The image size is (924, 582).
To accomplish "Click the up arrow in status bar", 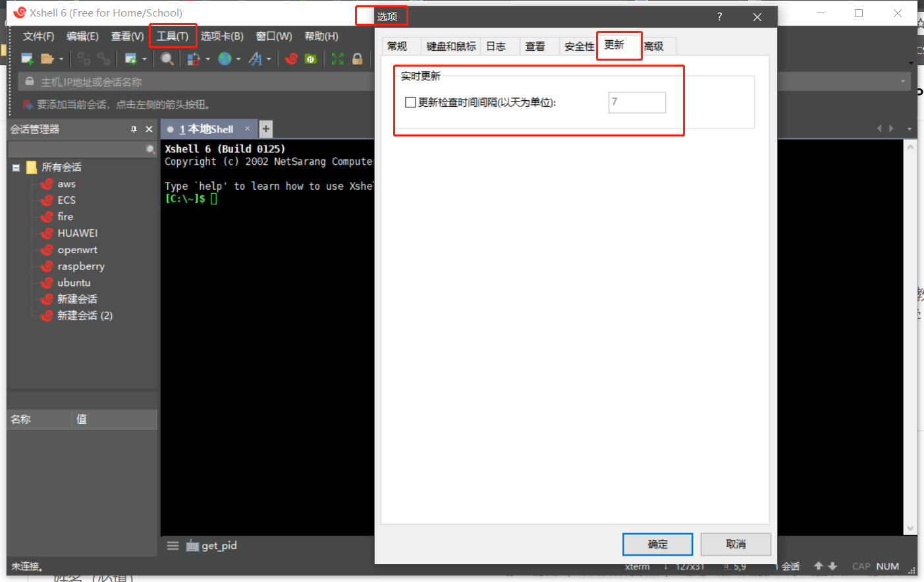I will (819, 566).
